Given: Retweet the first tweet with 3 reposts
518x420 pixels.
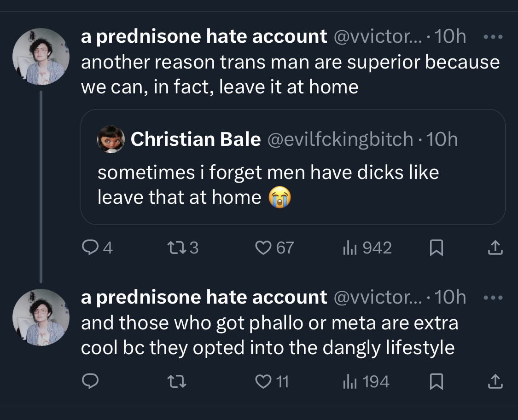Looking at the screenshot, I should (183, 247).
